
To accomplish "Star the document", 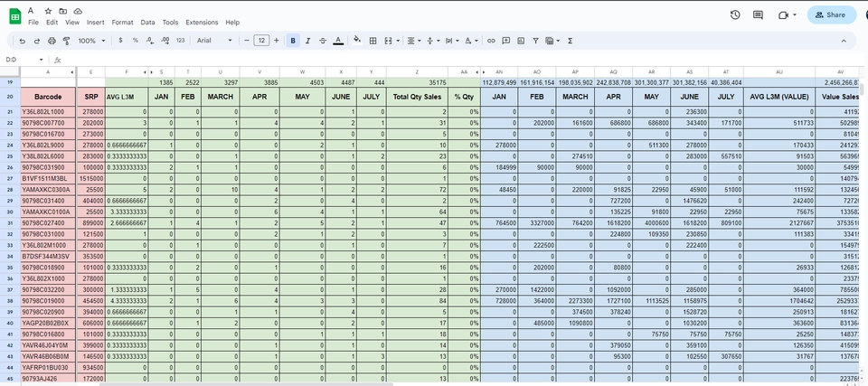I will (x=48, y=11).
